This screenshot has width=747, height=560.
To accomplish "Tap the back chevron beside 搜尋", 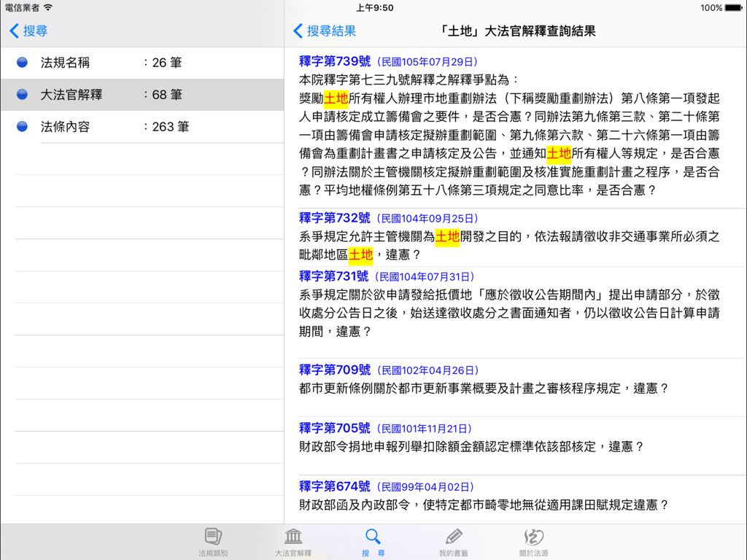I will pyautogui.click(x=15, y=31).
